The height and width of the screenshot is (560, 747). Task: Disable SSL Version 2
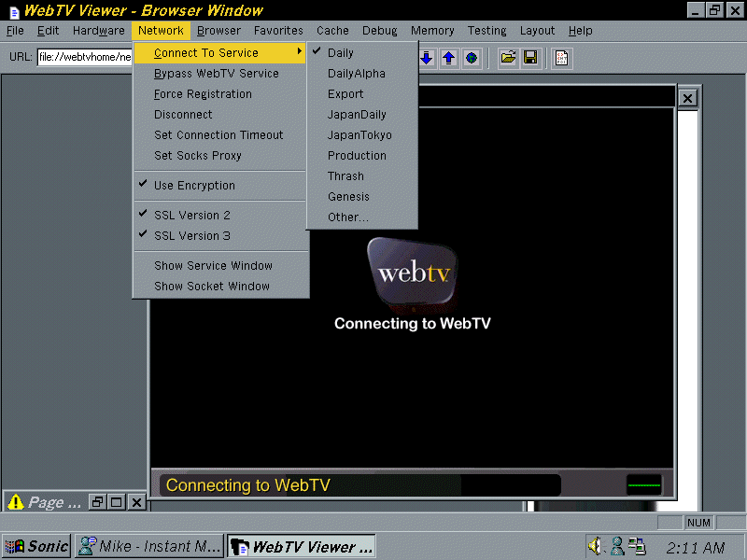tap(191, 216)
